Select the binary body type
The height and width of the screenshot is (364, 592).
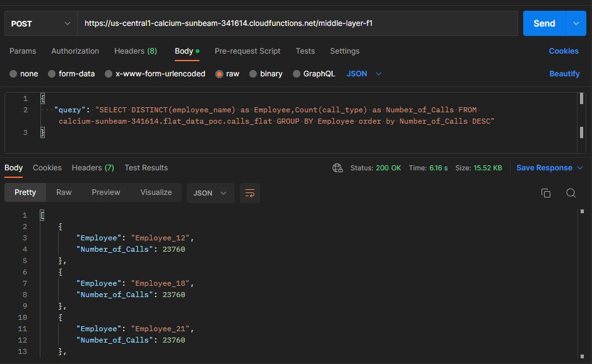[266, 74]
